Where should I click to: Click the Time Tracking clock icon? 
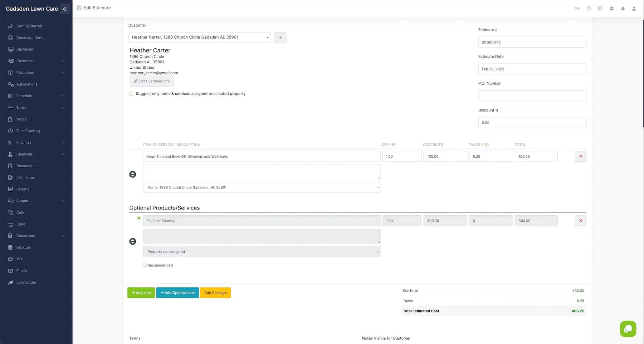coord(10,131)
